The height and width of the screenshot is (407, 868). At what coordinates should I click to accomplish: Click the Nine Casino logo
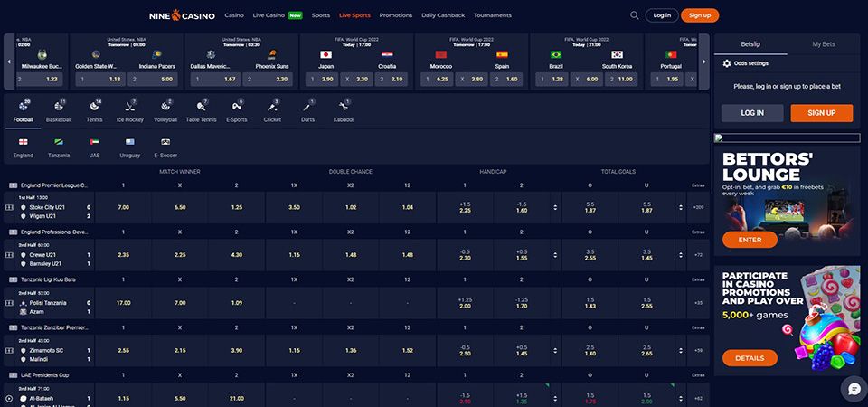click(x=182, y=15)
